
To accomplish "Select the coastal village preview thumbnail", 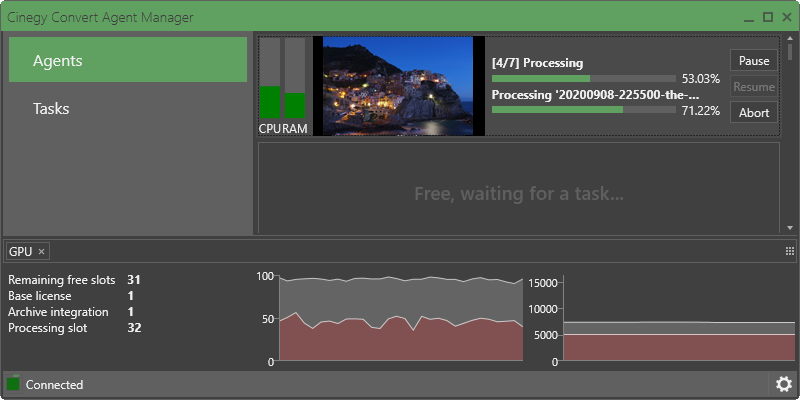I will (x=398, y=86).
